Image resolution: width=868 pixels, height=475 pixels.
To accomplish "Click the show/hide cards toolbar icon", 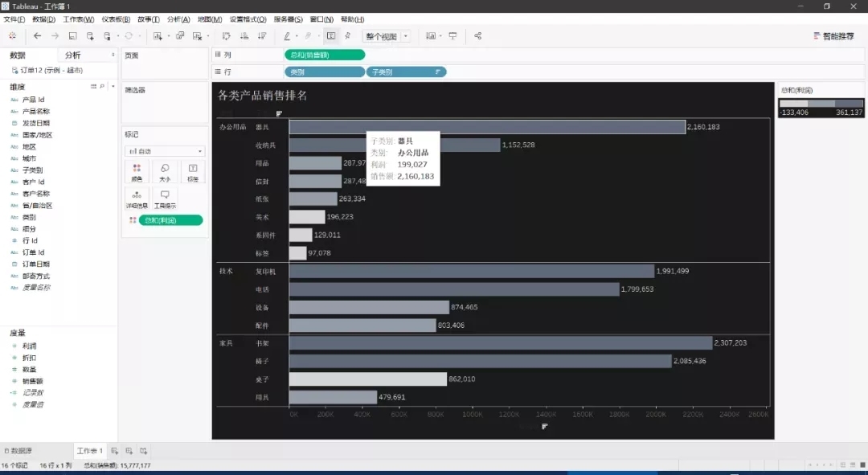I will pyautogui.click(x=431, y=36).
